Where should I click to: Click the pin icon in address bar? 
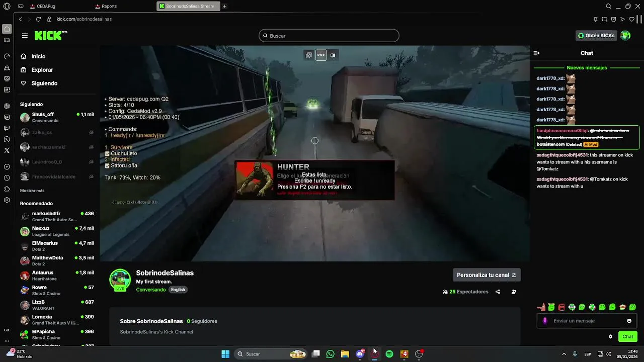click(595, 19)
